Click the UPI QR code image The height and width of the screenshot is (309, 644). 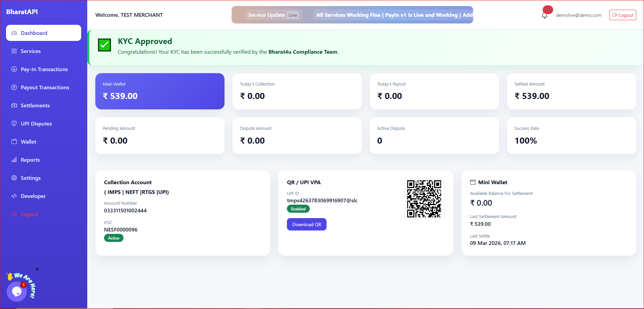[424, 199]
